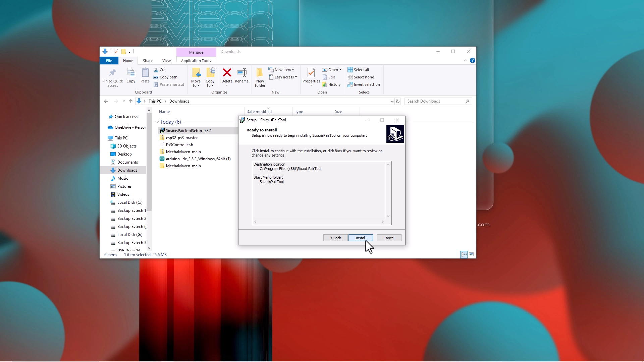The image size is (644, 362).
Task: Click the red Delete icon
Action: tap(227, 72)
